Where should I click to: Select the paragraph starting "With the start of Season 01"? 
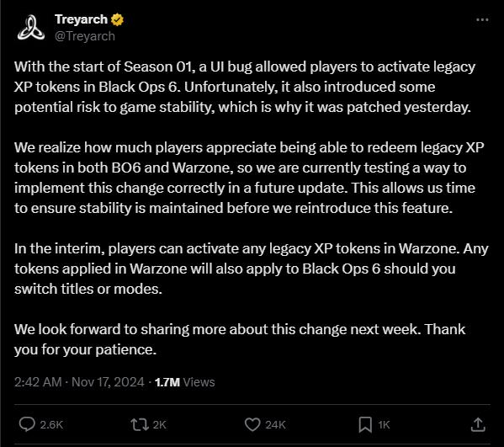tap(245, 87)
